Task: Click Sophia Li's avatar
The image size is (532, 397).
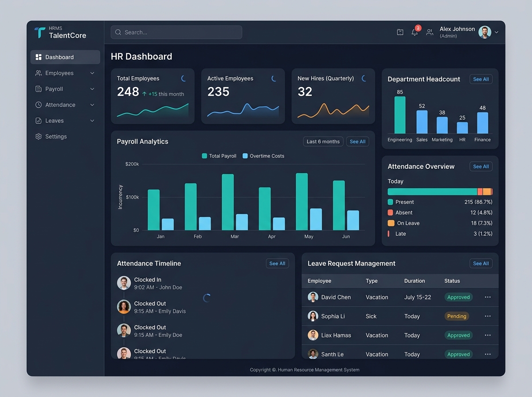Action: pos(313,316)
